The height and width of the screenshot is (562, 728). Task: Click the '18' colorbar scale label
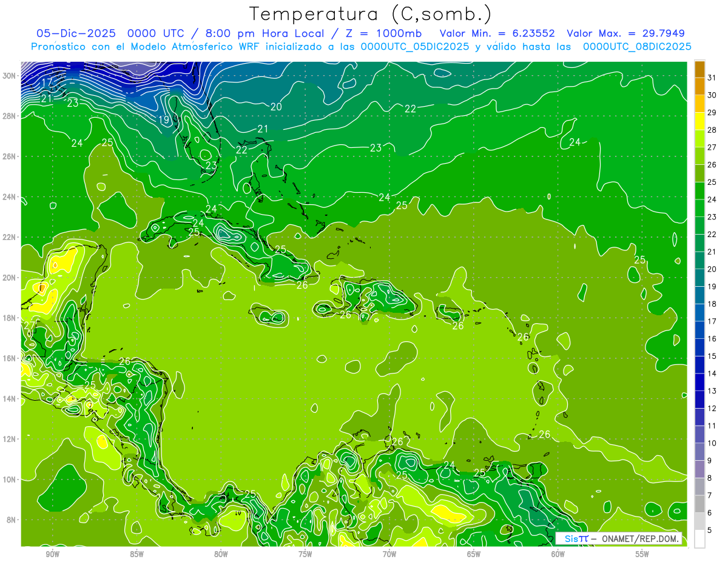(x=712, y=304)
